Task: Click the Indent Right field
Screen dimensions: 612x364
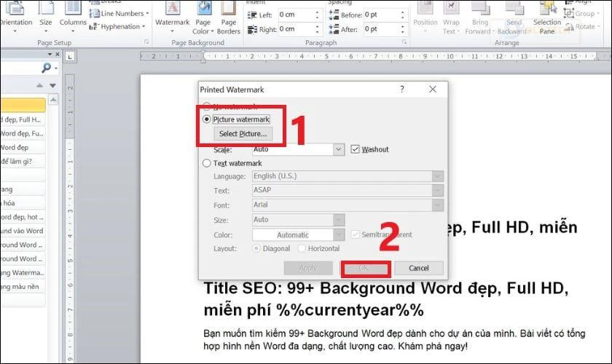Action: pyautogui.click(x=296, y=29)
